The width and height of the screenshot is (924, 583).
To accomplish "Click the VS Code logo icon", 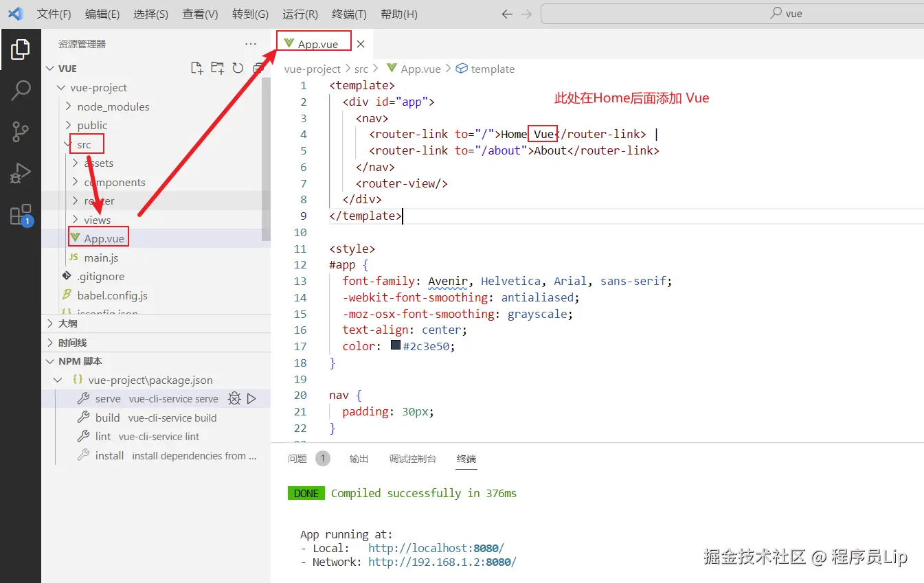I will point(15,14).
